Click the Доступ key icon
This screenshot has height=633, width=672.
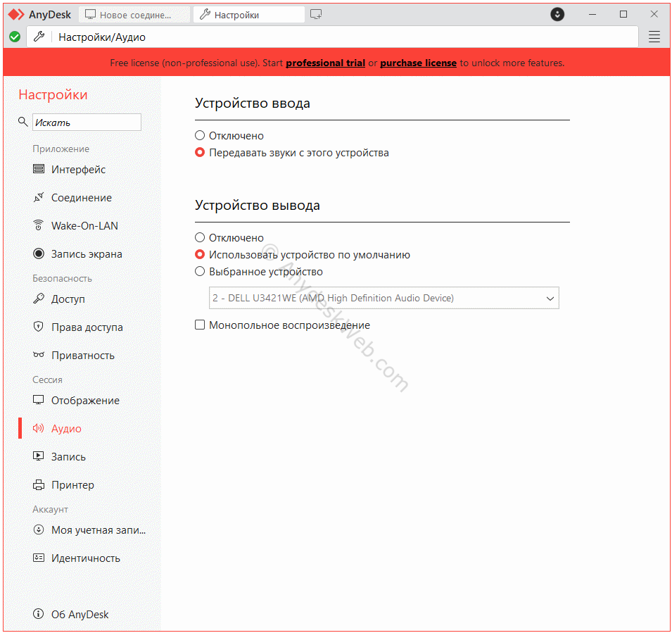point(39,299)
